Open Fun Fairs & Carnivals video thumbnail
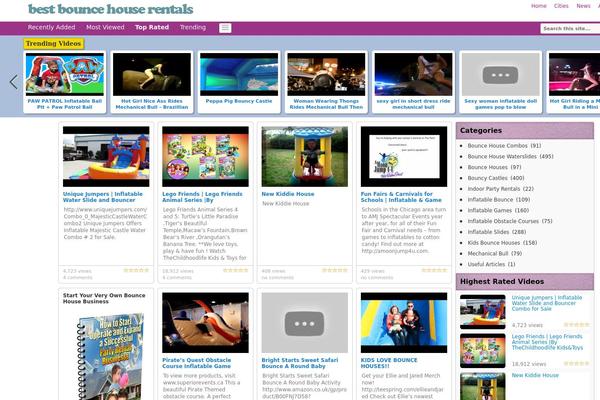This screenshot has height=400, width=600. click(404, 157)
